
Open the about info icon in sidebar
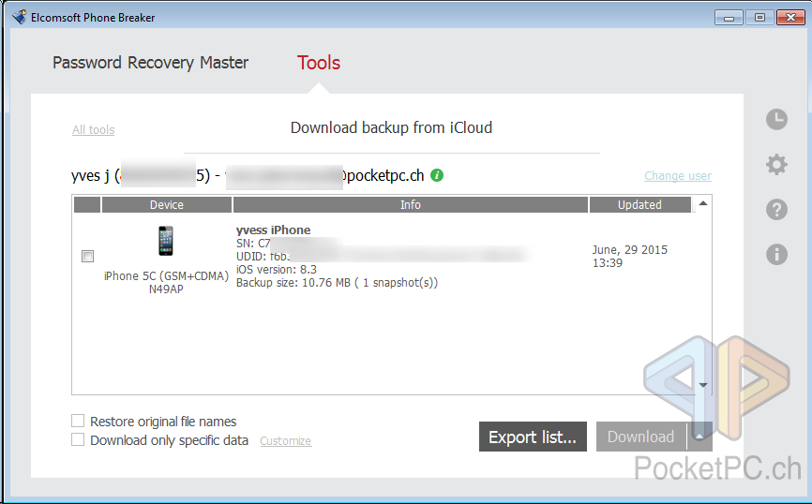pos(776,255)
